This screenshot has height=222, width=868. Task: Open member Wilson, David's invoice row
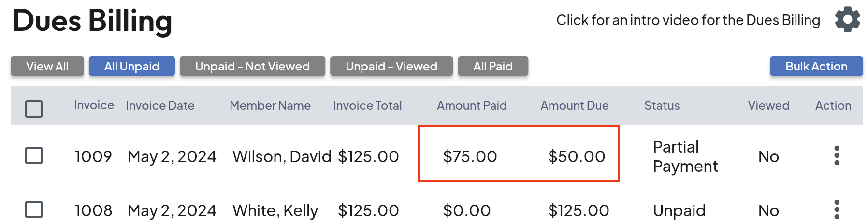coord(282,156)
